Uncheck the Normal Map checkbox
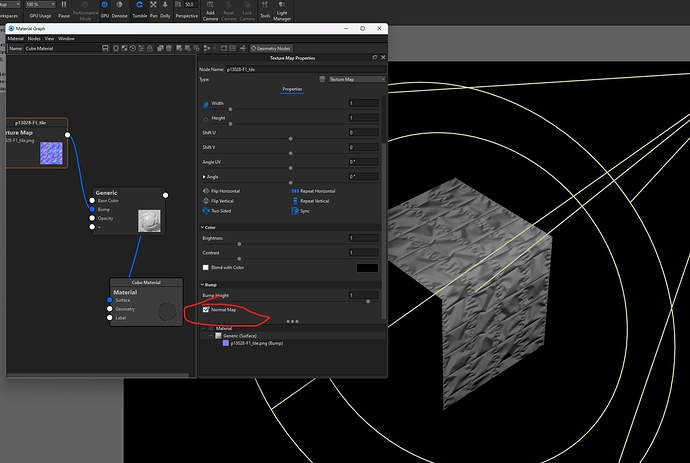The width and height of the screenshot is (690, 463). coord(206,310)
